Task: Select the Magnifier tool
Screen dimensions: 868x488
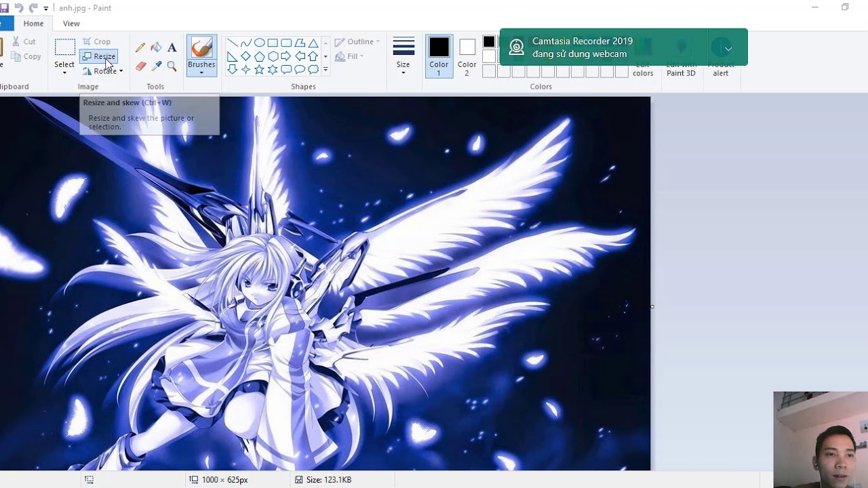Action: (172, 66)
